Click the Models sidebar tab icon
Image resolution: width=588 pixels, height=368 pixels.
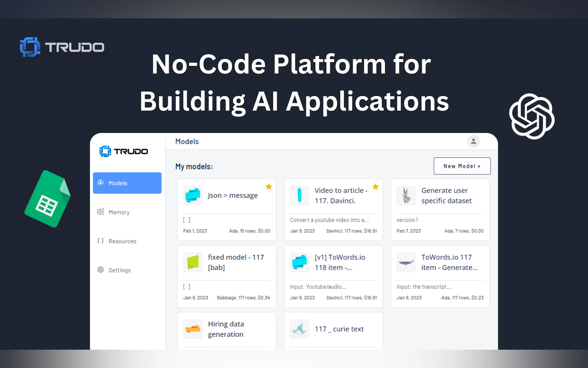pos(101,183)
